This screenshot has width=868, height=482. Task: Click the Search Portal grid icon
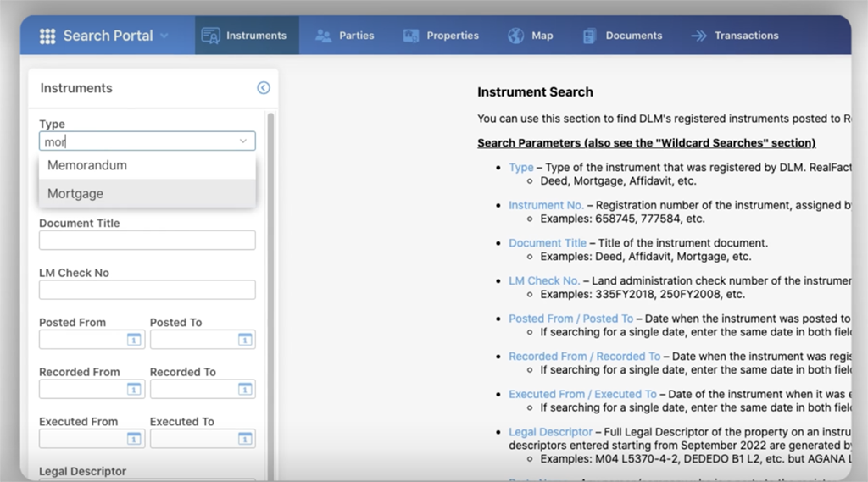[x=47, y=36]
